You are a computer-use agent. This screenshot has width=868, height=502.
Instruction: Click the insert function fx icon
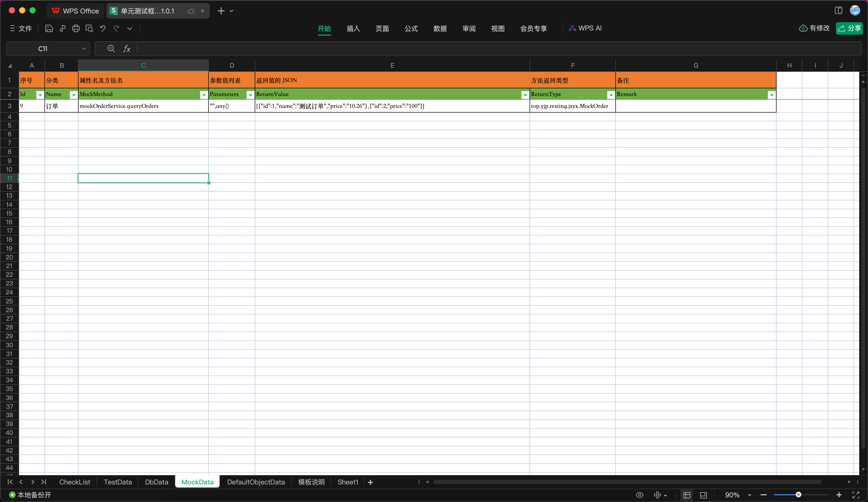[127, 49]
